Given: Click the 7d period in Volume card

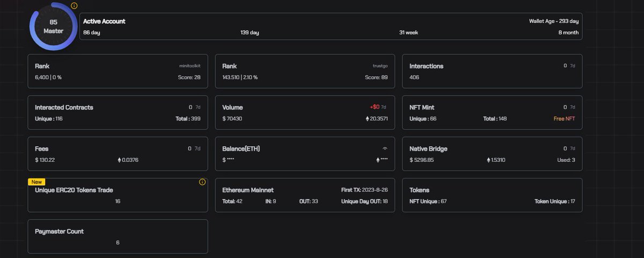Looking at the screenshot, I should tap(384, 107).
